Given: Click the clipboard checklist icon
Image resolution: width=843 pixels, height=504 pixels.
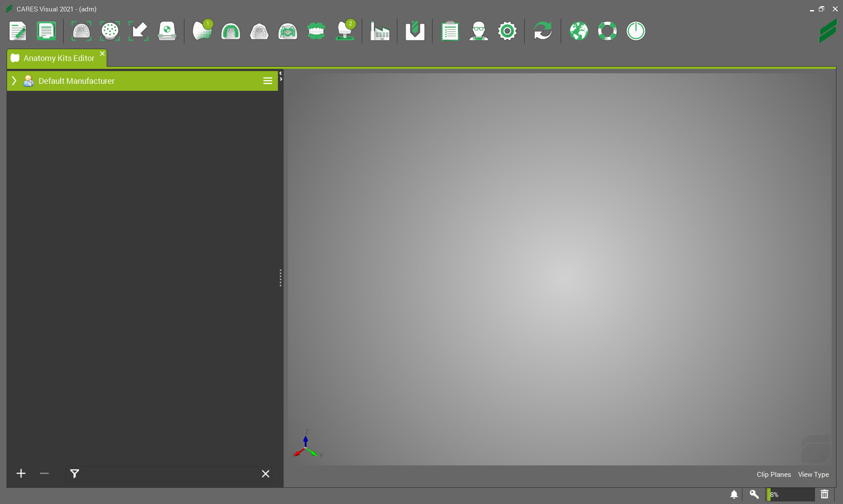Looking at the screenshot, I should pyautogui.click(x=450, y=31).
